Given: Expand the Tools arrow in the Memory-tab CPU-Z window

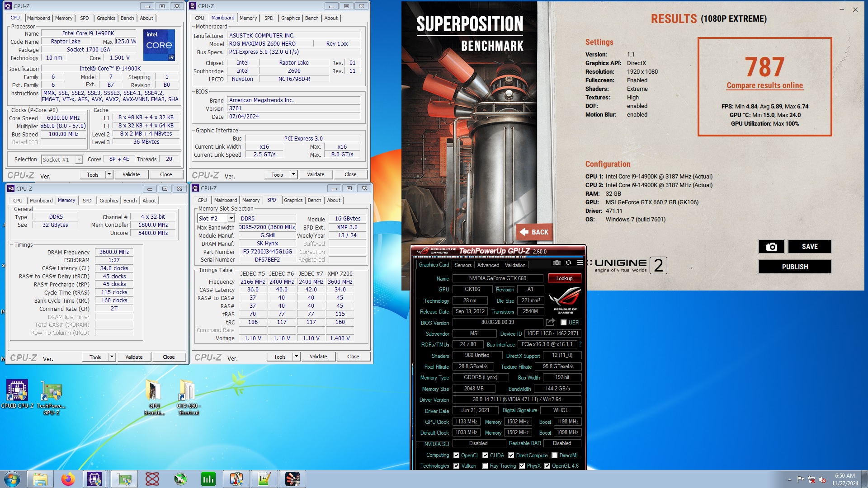Looking at the screenshot, I should coord(112,357).
